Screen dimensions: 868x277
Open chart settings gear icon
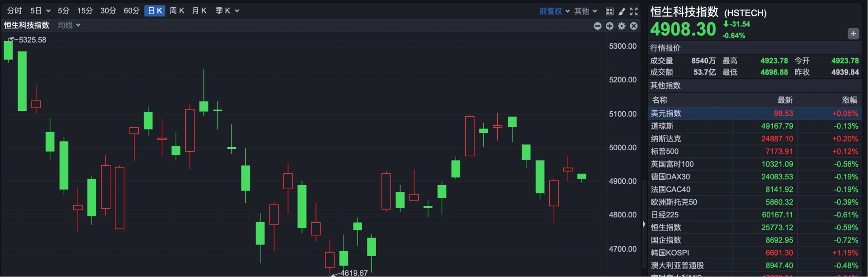(x=622, y=26)
